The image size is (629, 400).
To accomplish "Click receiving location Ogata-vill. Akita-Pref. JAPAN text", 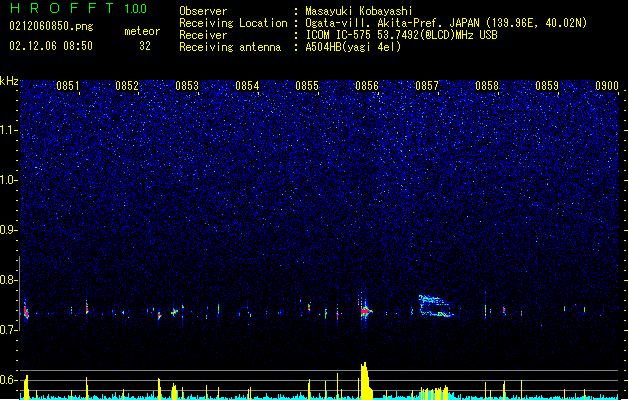I will tap(446, 23).
